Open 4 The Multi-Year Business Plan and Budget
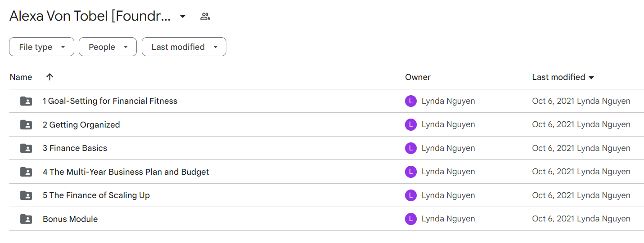The width and height of the screenshot is (644, 243). pos(126,172)
